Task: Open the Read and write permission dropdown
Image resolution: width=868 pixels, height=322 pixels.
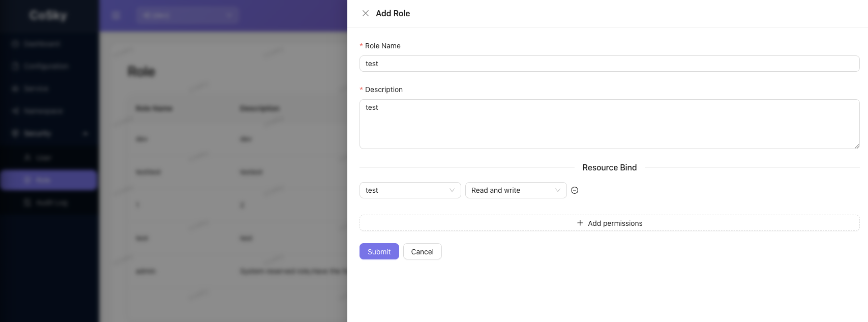Action: coord(516,190)
